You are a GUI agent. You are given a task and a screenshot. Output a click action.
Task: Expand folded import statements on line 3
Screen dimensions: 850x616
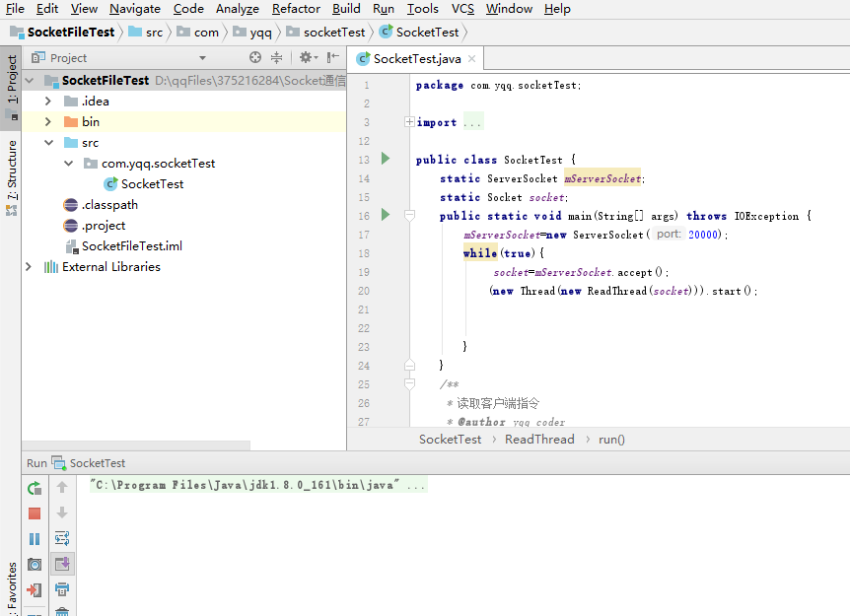pos(410,122)
